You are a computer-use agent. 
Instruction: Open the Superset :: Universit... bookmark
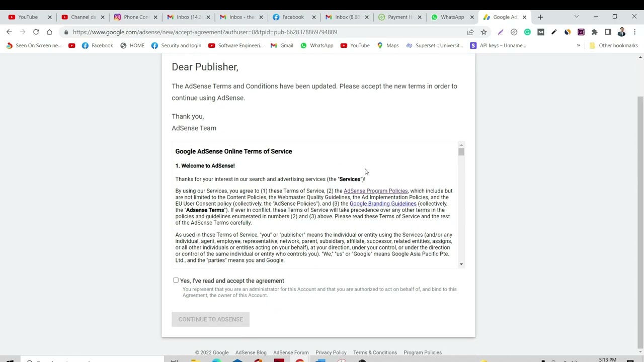click(x=435, y=46)
